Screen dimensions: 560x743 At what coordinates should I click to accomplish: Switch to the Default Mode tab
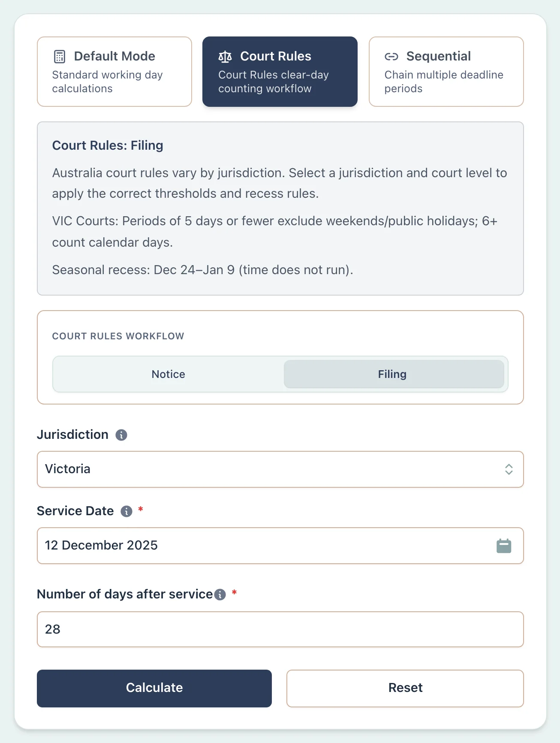click(x=114, y=72)
